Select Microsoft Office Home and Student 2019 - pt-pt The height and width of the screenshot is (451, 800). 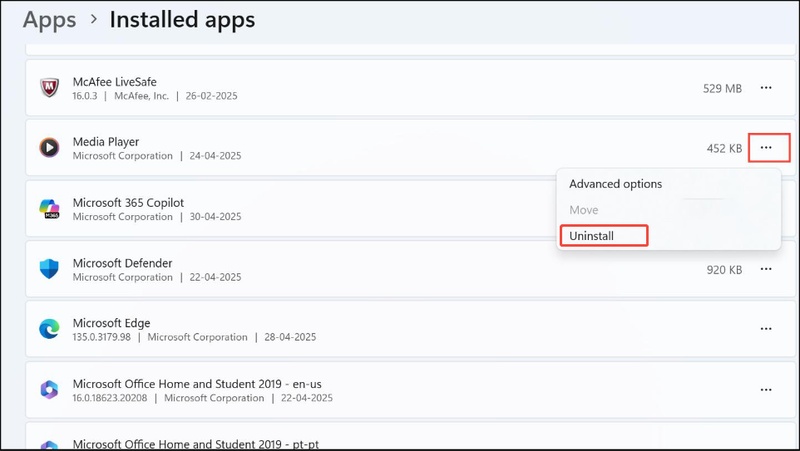tap(195, 444)
